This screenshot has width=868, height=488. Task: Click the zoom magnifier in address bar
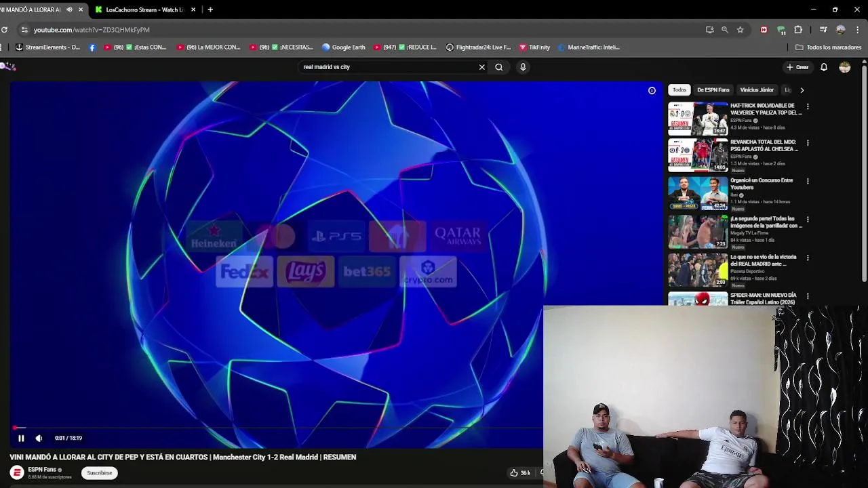[x=725, y=30]
